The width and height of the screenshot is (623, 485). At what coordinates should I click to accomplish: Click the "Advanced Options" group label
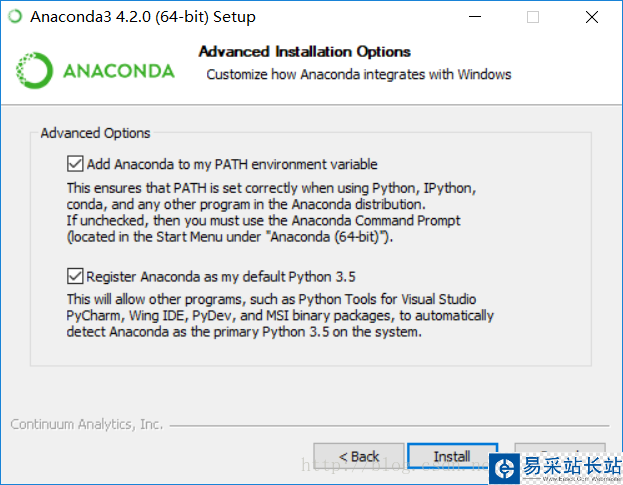click(95, 133)
